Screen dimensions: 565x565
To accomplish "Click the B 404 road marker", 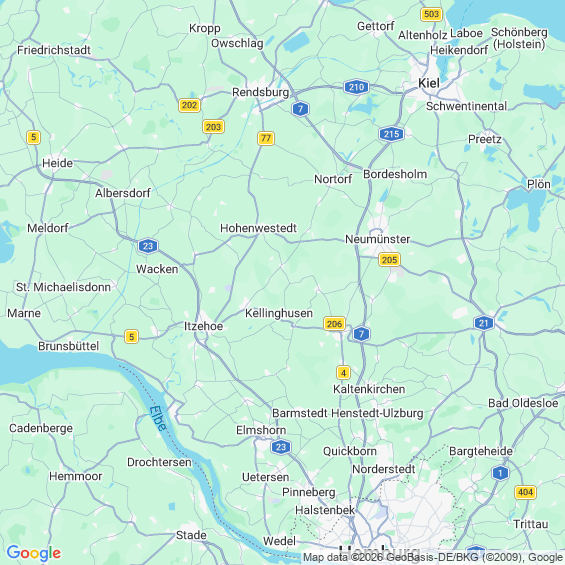I will tap(525, 492).
